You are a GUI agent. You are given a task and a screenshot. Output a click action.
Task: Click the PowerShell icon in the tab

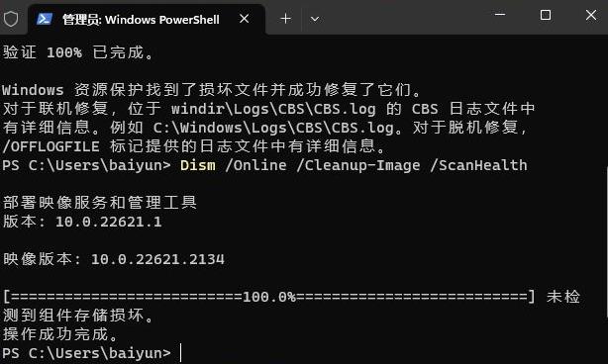point(45,19)
